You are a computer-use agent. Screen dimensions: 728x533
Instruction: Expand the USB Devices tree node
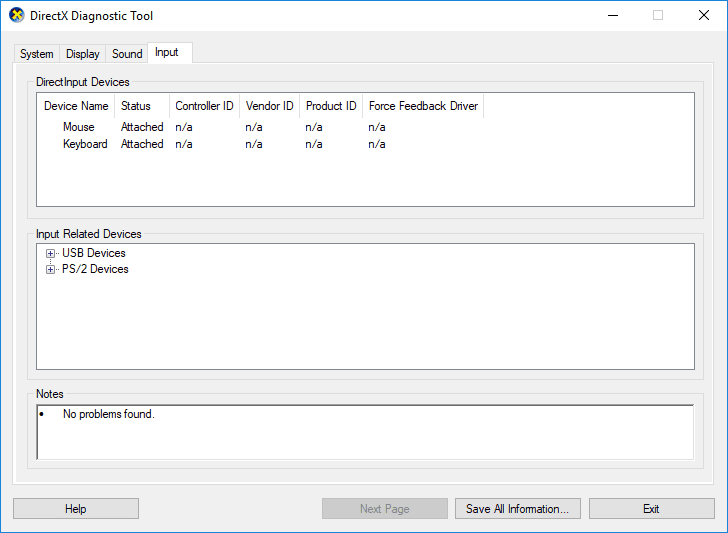(x=50, y=254)
